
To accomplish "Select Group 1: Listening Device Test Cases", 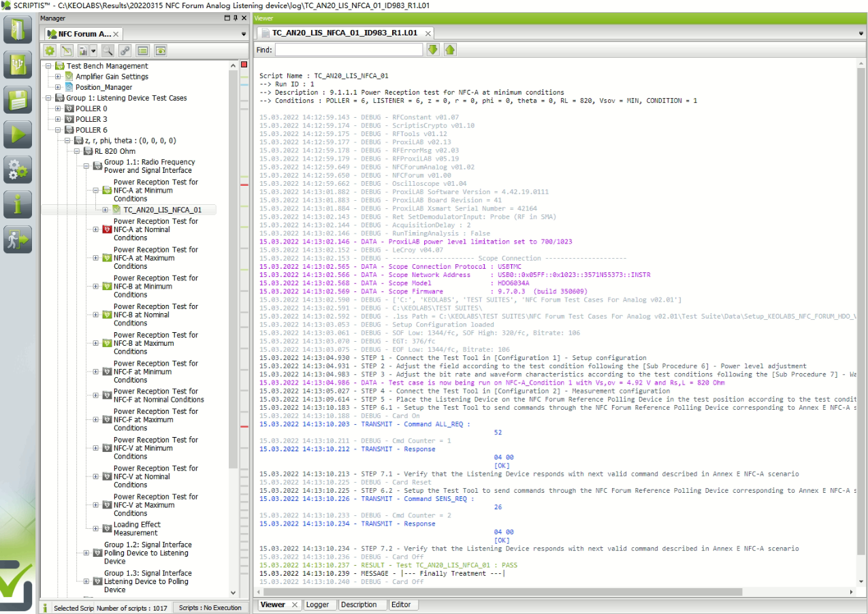I will (x=127, y=98).
